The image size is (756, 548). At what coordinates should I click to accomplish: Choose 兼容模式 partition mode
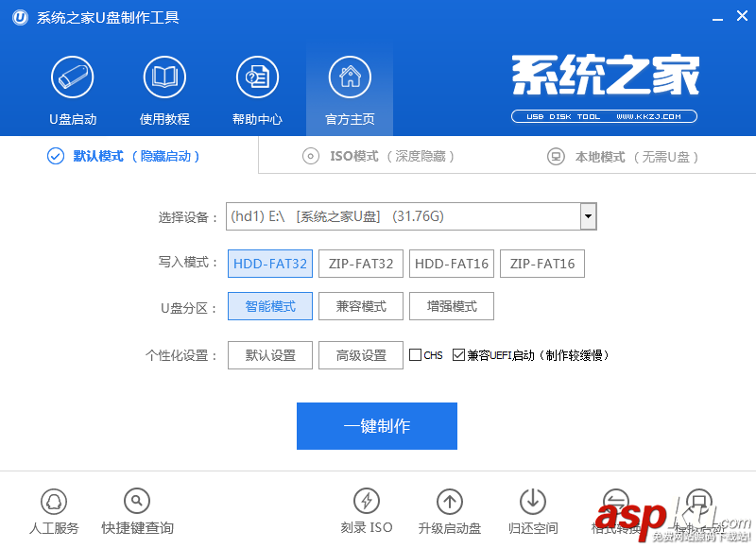(x=361, y=306)
